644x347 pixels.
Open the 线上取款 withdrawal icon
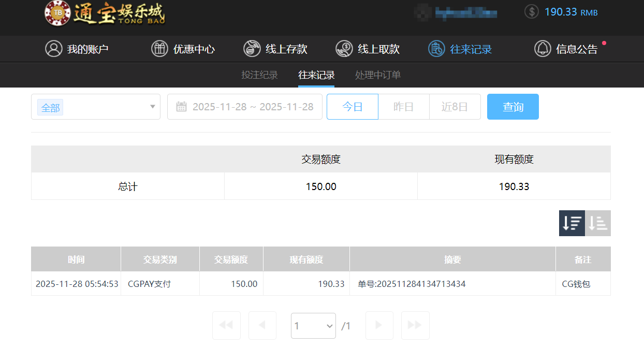343,49
